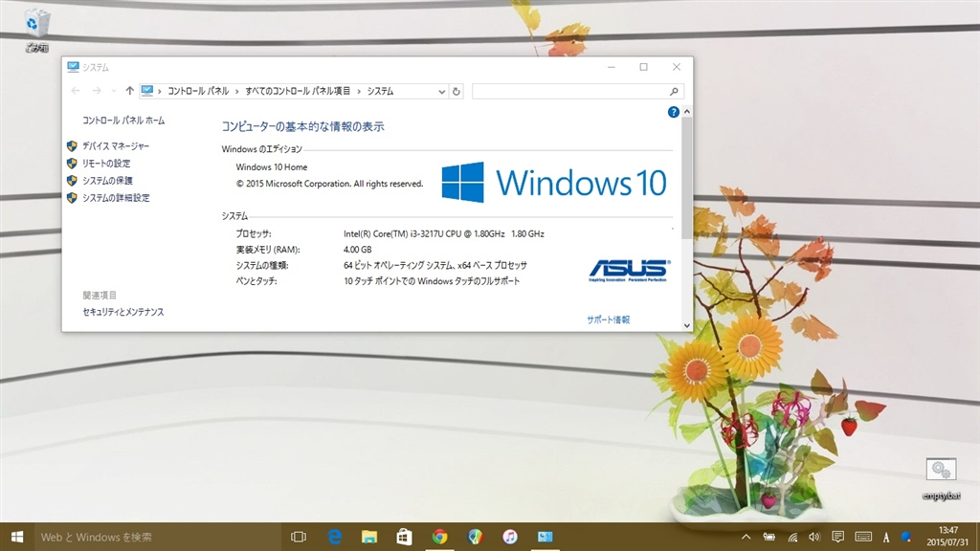Open システムの詳細設定 link
This screenshot has height=551, width=980.
coord(116,198)
